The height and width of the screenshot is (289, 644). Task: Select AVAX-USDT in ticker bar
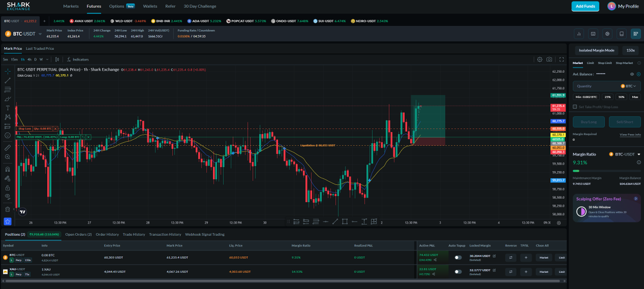coord(87,21)
